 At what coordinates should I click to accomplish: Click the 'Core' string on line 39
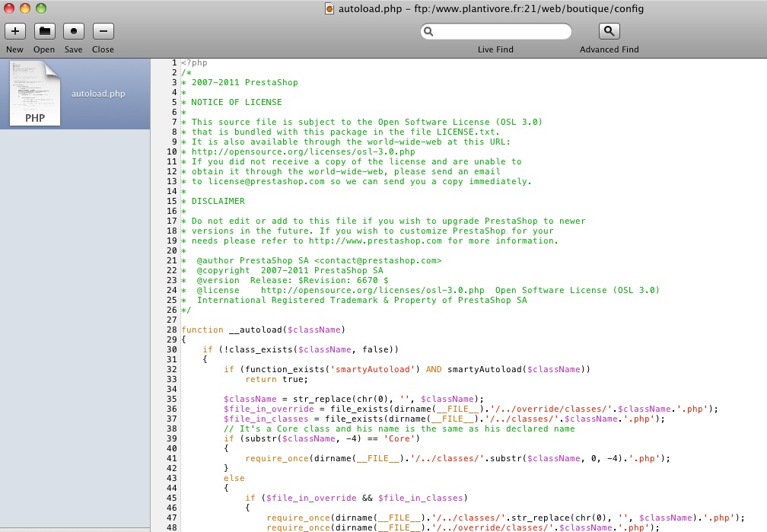pyautogui.click(x=399, y=438)
